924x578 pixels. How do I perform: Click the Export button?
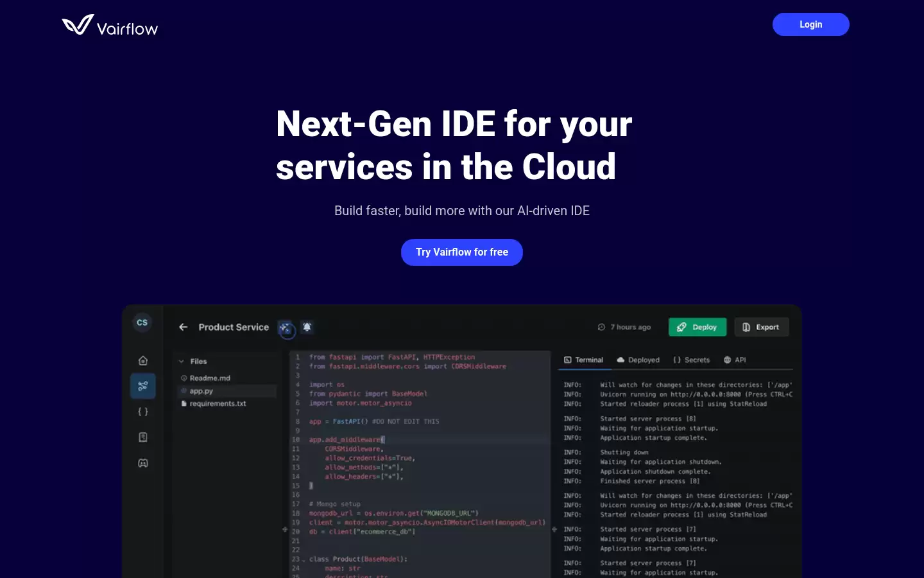pyautogui.click(x=762, y=327)
